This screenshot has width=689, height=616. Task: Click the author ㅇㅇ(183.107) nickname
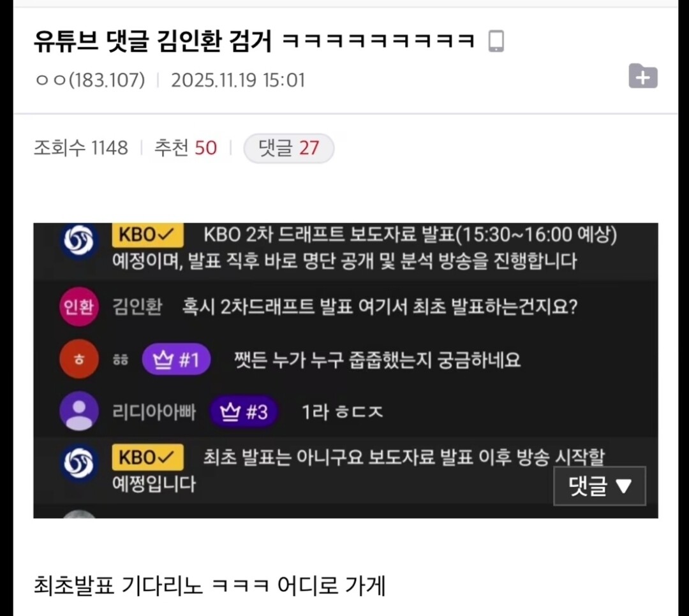[x=90, y=80]
